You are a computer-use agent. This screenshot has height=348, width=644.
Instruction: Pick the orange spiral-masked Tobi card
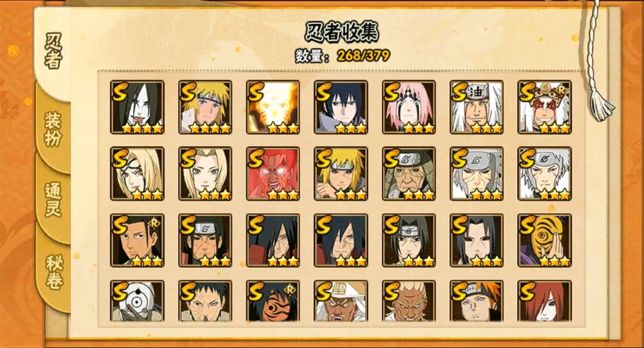[544, 240]
